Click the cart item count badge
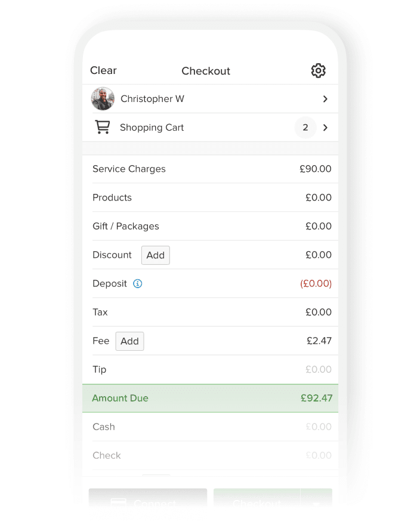Screen dimensions: 420x525 click(305, 127)
